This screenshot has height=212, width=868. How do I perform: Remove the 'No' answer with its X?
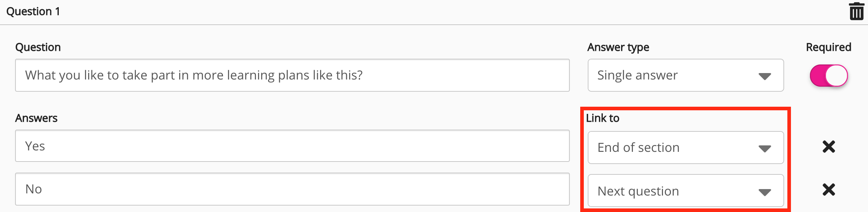click(829, 189)
